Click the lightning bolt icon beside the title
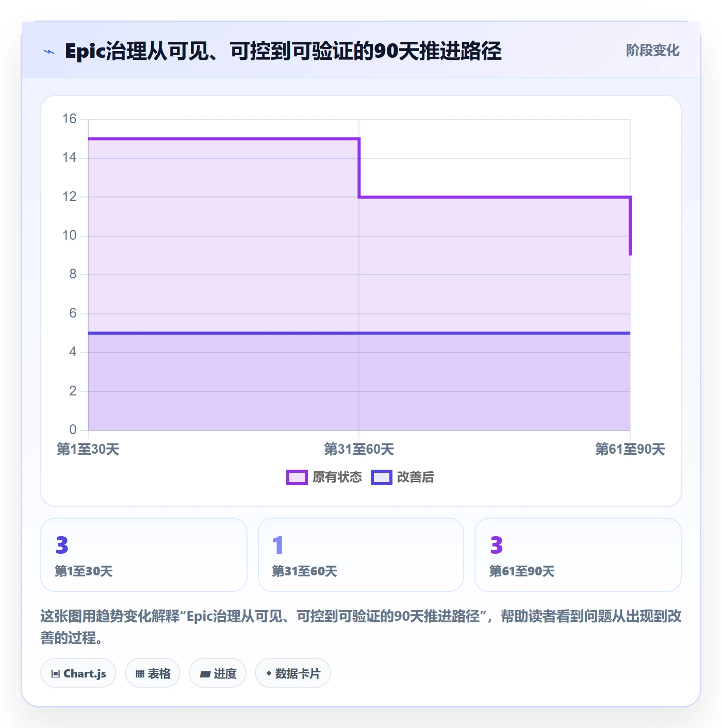The height and width of the screenshot is (728, 722). [49, 52]
